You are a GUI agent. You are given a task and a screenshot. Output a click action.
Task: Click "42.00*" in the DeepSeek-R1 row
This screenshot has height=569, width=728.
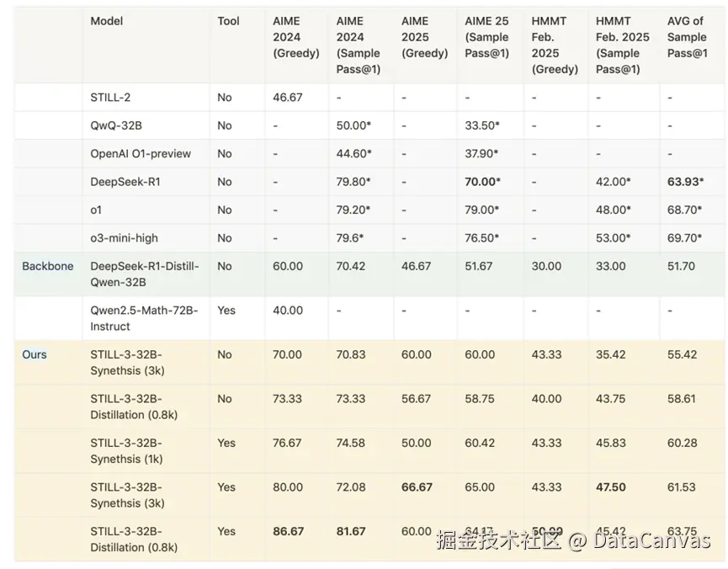[x=614, y=182]
